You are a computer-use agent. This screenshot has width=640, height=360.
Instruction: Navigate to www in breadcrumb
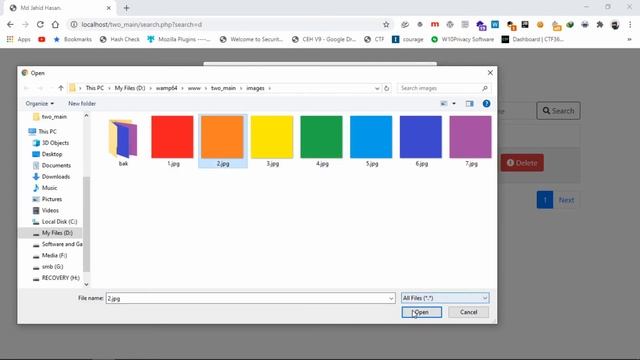(194, 88)
